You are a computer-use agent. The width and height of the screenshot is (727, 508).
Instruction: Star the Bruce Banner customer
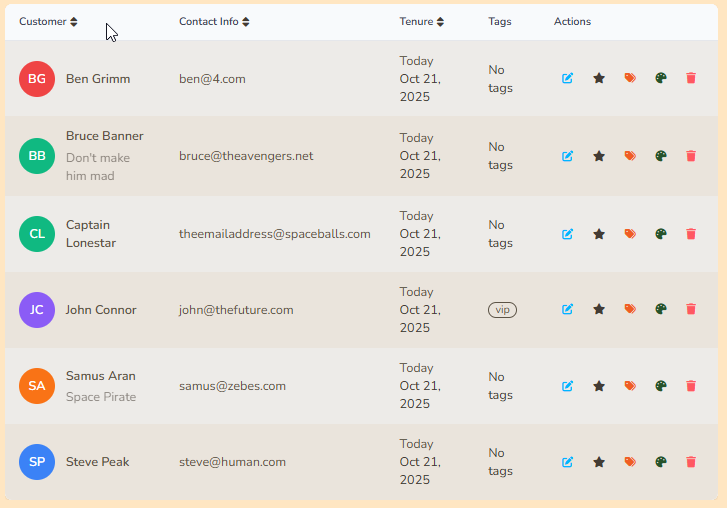tap(599, 156)
